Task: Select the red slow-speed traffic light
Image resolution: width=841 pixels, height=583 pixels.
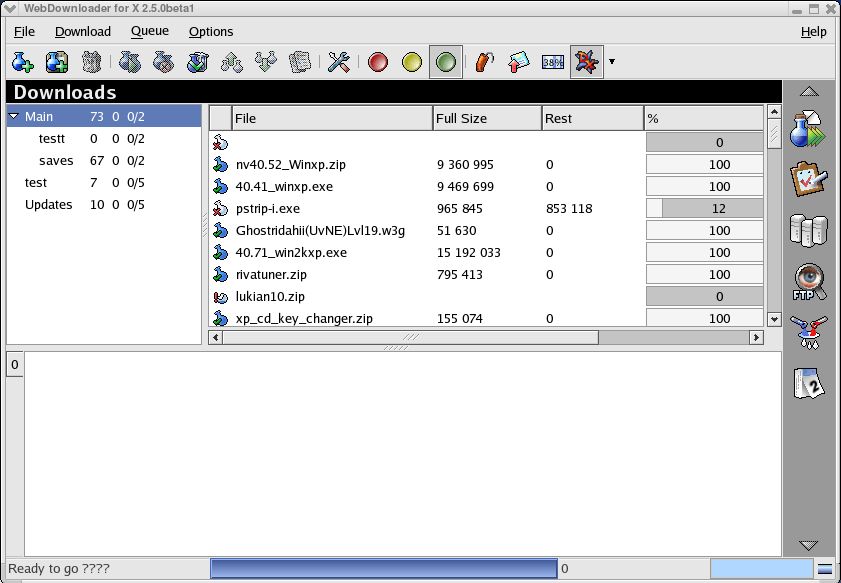Action: (376, 62)
